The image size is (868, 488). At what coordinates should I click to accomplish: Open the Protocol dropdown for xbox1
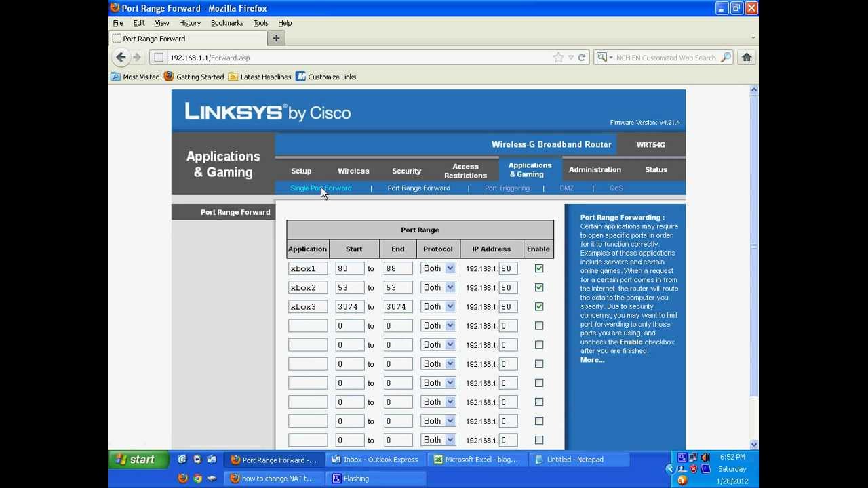click(438, 268)
